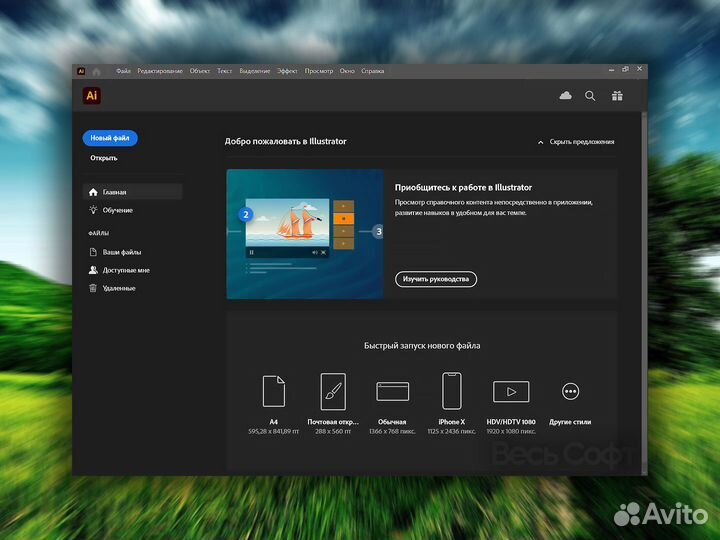Image resolution: width=720 pixels, height=540 pixels.
Task: Choose the HDV/HDTV 1080 video preset
Action: click(511, 391)
